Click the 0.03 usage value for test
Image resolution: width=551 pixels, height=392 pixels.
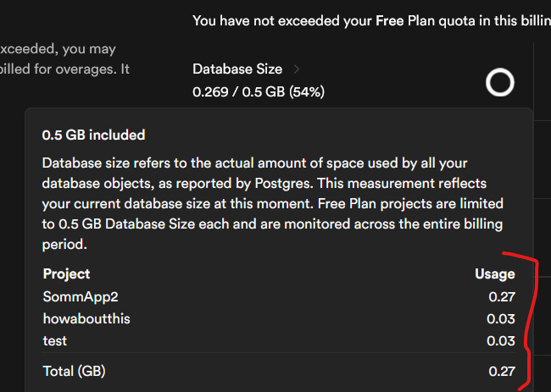click(x=501, y=340)
